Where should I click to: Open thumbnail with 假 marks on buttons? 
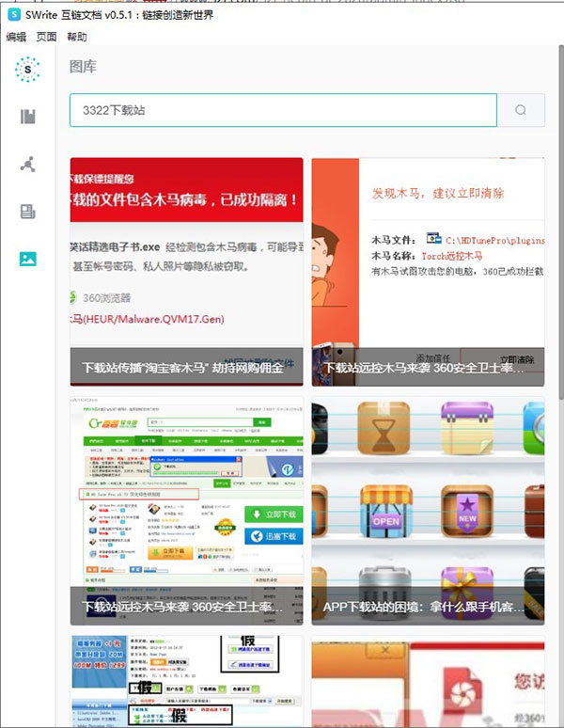tap(186, 681)
